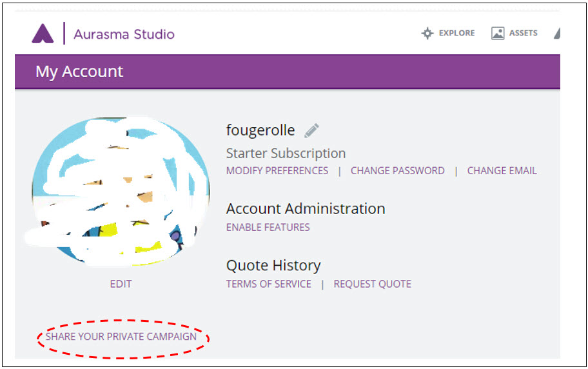Click the fougerolle username
The width and height of the screenshot is (588, 369).
click(260, 130)
